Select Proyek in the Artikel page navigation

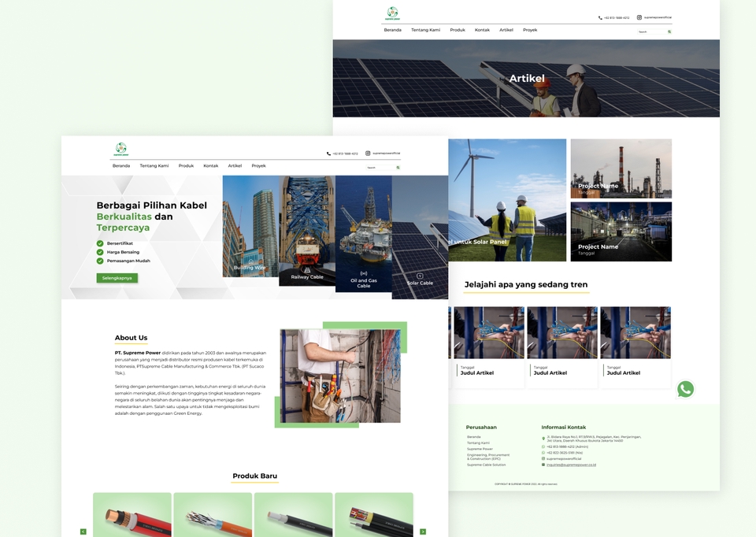530,30
